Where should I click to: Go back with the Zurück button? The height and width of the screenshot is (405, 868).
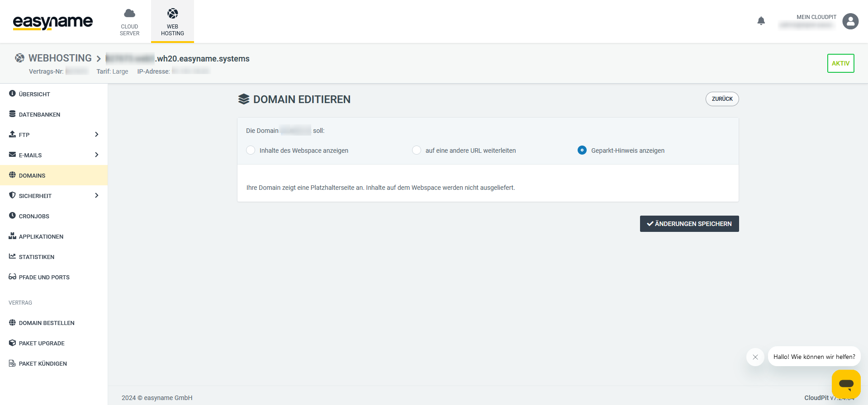(722, 99)
